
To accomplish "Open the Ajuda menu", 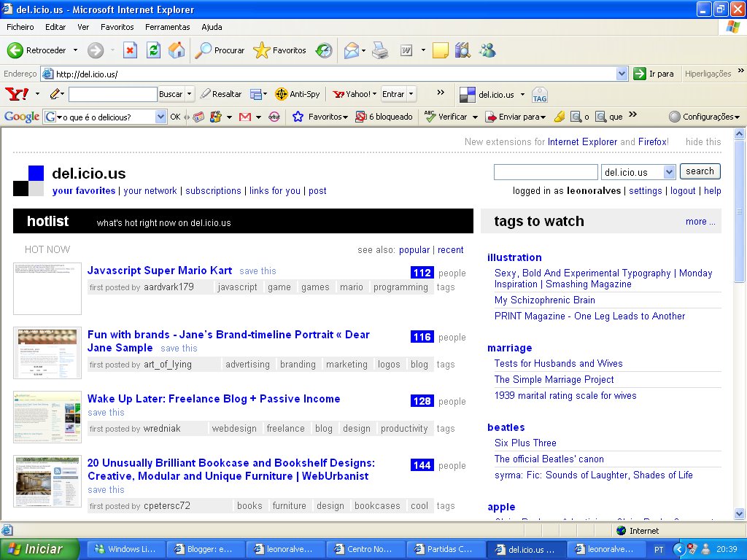I will coord(212,27).
